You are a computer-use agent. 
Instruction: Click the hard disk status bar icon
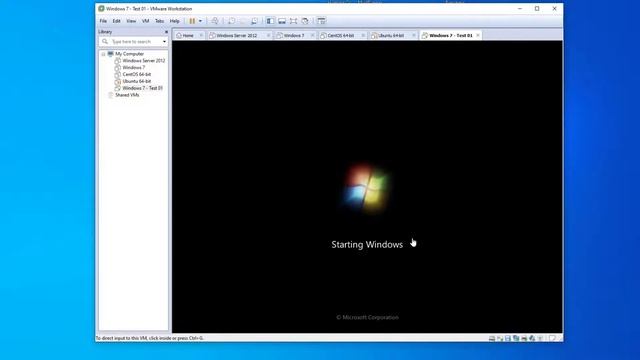point(492,338)
